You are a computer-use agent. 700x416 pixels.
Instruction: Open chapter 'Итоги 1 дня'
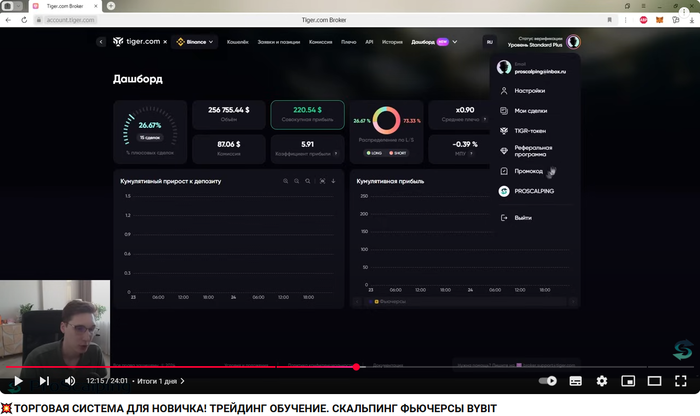pyautogui.click(x=161, y=381)
